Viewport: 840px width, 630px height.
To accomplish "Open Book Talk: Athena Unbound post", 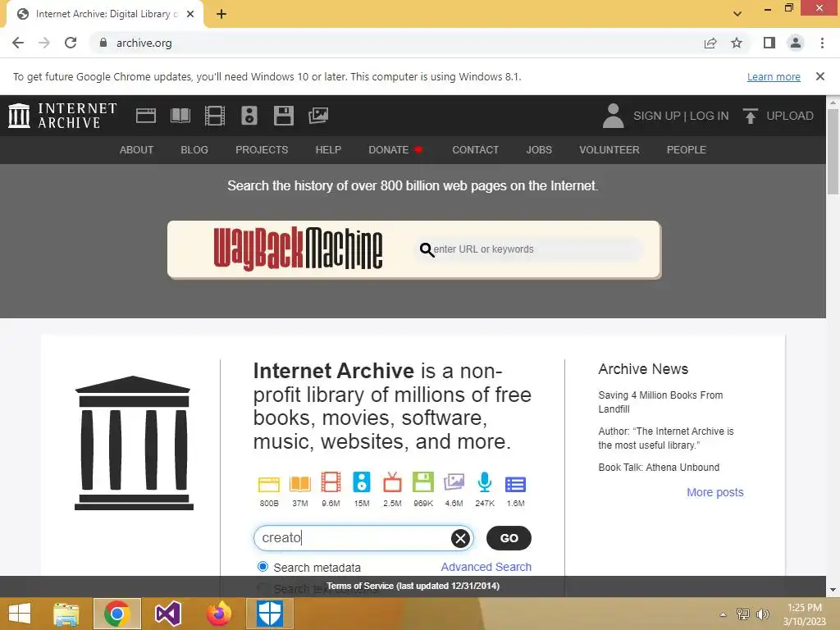I will [659, 467].
